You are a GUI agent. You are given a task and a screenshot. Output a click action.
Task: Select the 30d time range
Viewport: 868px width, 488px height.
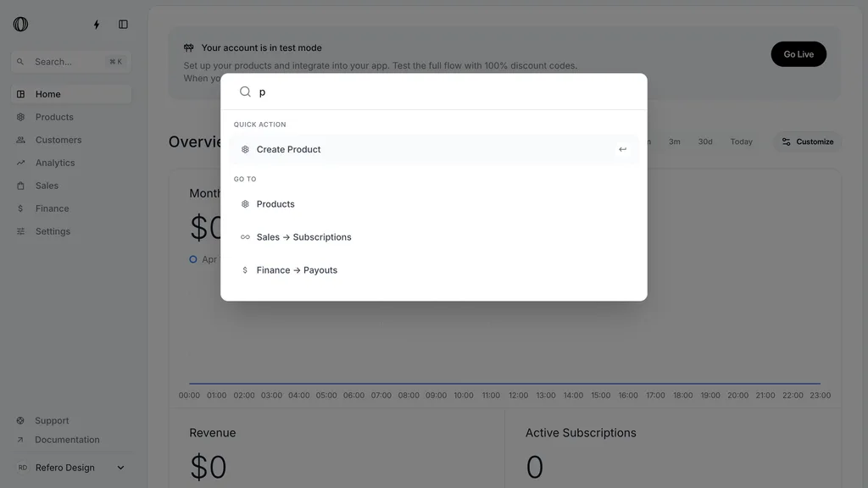point(705,141)
